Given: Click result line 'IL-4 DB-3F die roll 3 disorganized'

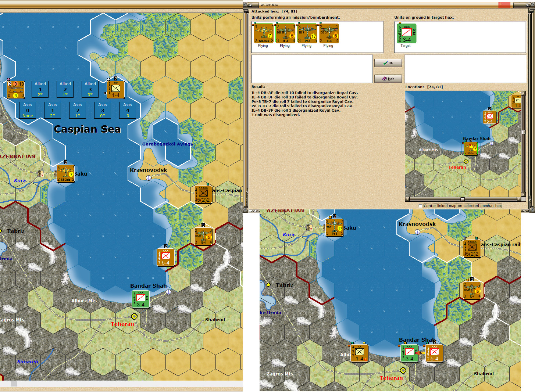Looking at the screenshot, I should 296,111.
